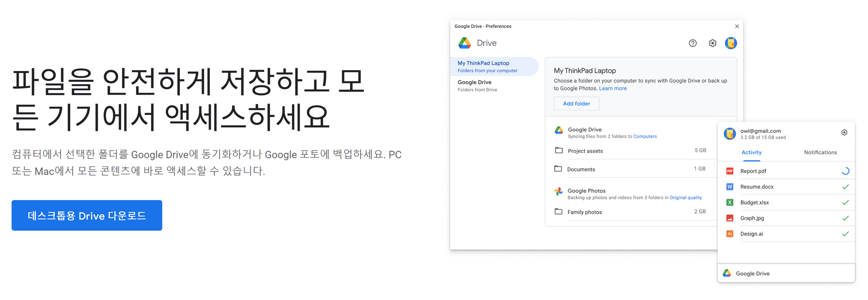Click the owl avatar in Preferences header
Screen dimensions: 868x300
pos(731,43)
